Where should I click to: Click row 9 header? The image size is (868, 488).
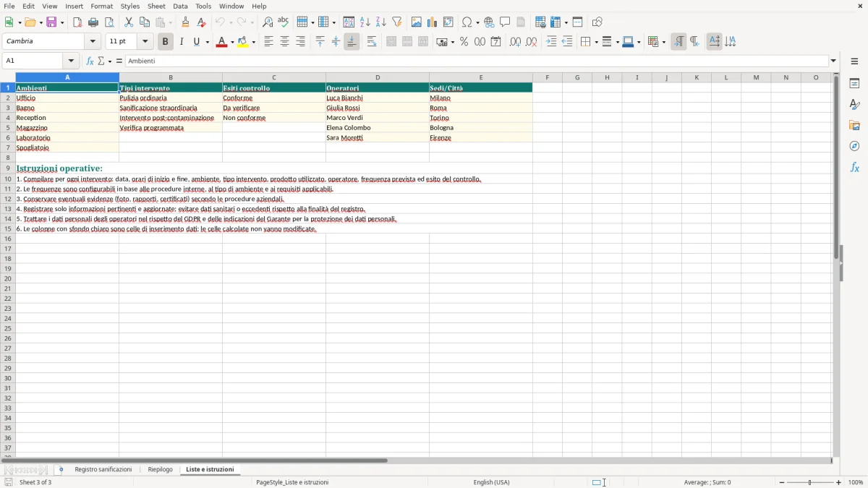(x=8, y=168)
